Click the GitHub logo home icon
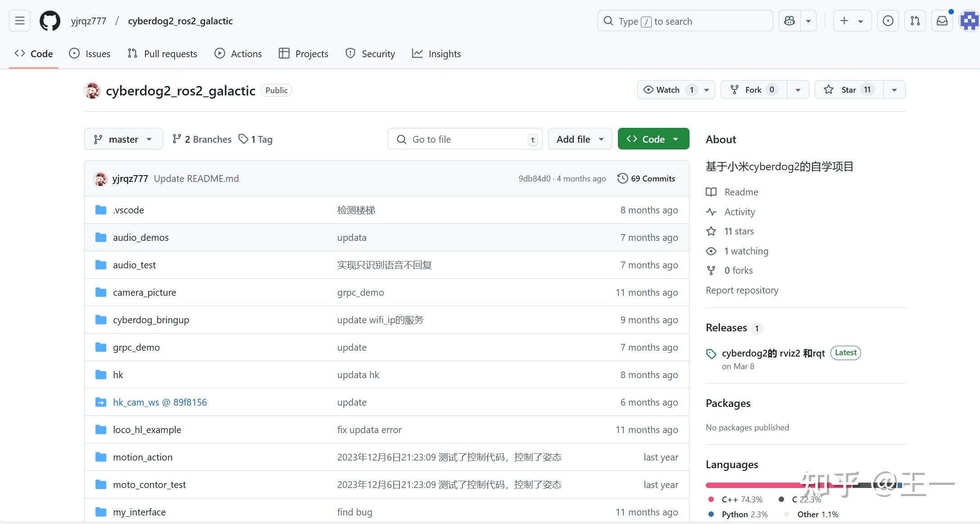 tap(50, 21)
